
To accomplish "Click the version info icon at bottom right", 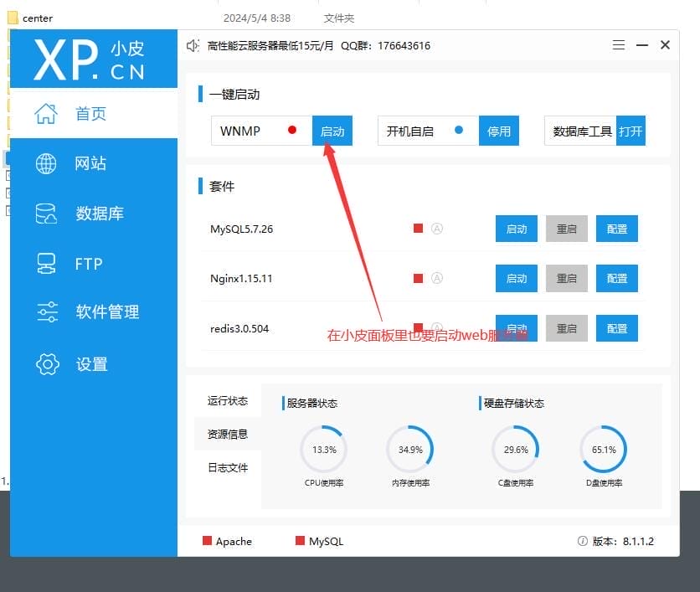I will (x=584, y=541).
